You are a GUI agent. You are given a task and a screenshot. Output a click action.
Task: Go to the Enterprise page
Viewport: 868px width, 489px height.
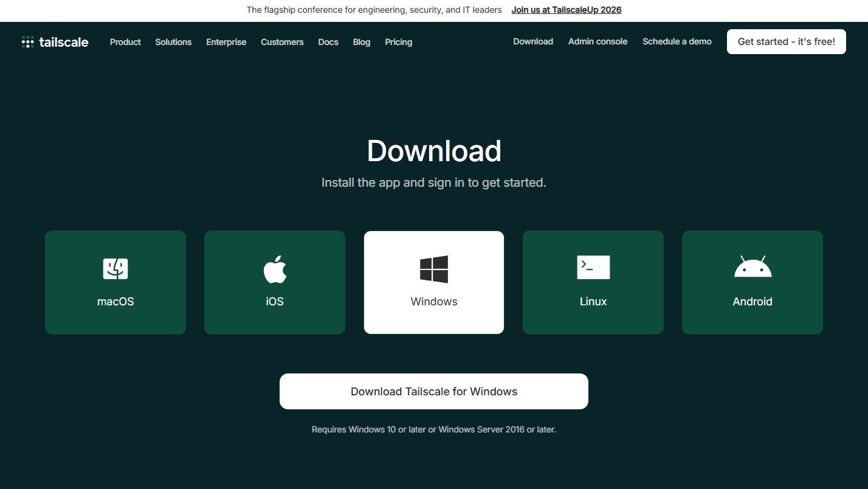[226, 42]
